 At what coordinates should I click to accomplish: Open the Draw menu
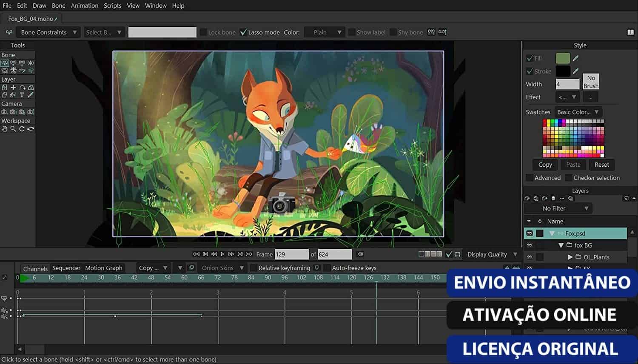click(40, 6)
